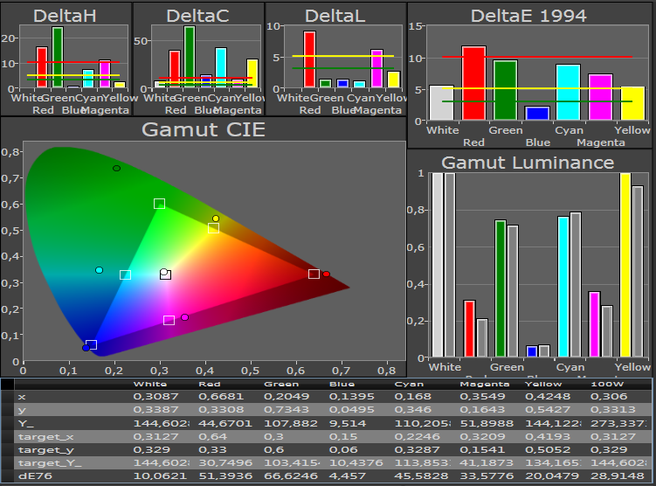Viewport: 656px width, 486px height.
Task: Click the blue bar in DeltaE 1994 chart
Action: coord(537,113)
